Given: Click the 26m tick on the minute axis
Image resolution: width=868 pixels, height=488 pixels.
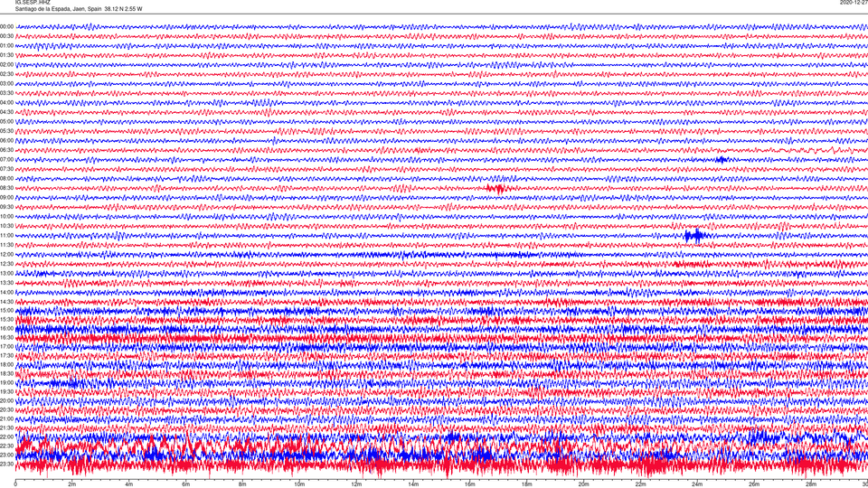Looking at the screenshot, I should [754, 484].
